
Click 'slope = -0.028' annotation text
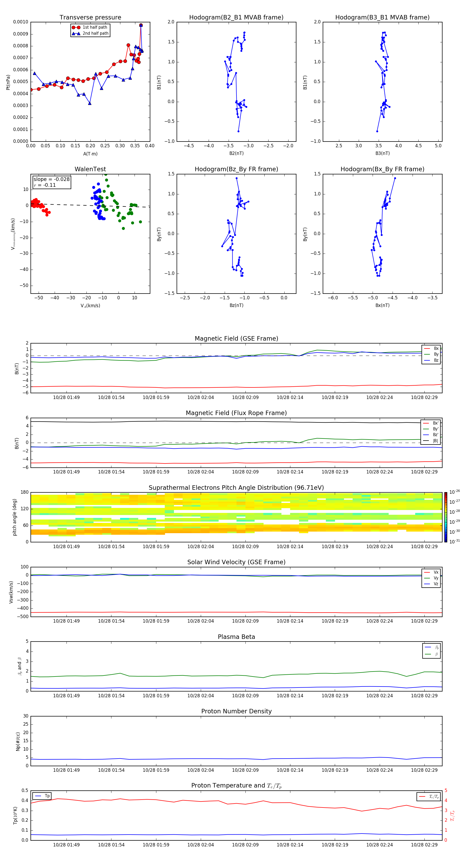coord(52,179)
